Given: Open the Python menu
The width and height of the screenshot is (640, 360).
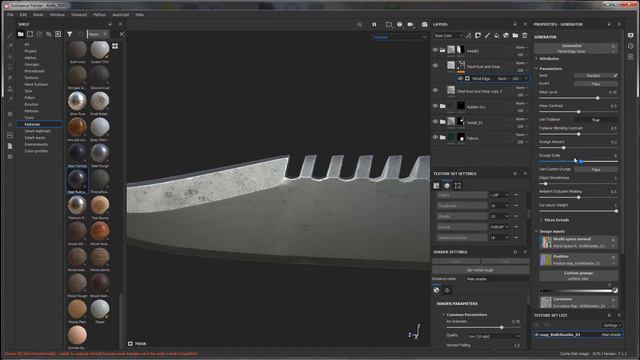Looking at the screenshot, I should coord(100,14).
